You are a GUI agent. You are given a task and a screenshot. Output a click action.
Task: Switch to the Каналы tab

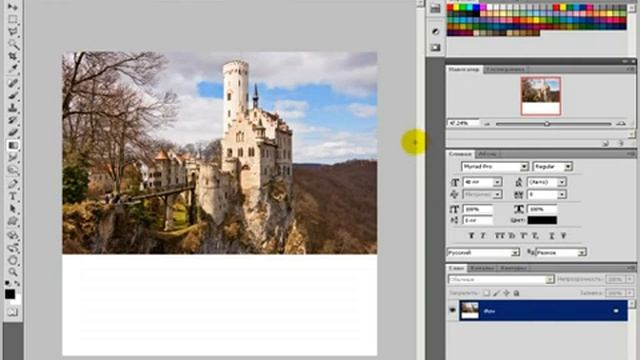[482, 268]
